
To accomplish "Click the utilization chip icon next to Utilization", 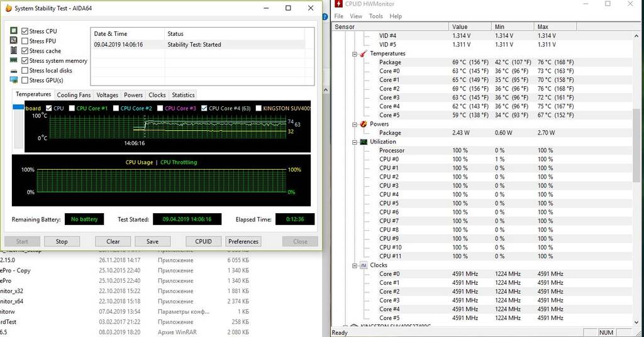I will pyautogui.click(x=364, y=141).
